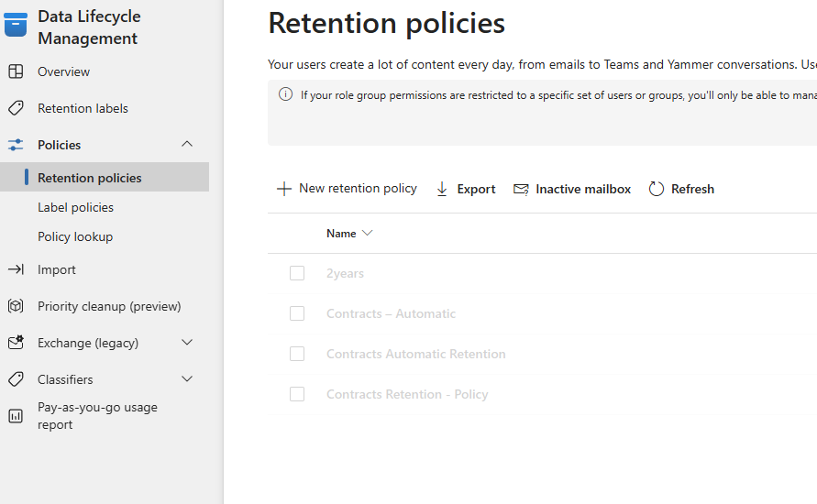
Task: Create a New retention policy
Action: click(x=347, y=189)
